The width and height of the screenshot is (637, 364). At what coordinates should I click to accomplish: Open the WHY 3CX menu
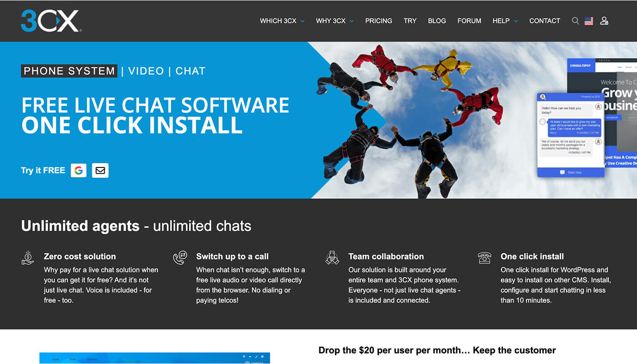(x=331, y=21)
